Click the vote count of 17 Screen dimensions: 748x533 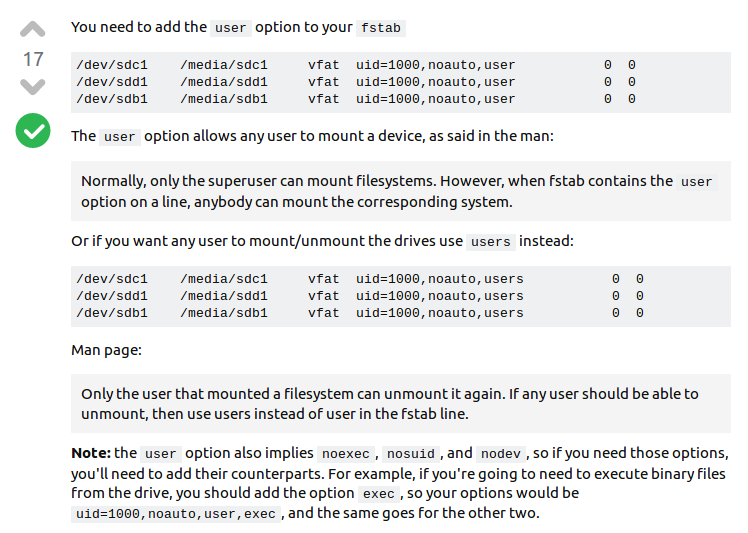click(33, 59)
